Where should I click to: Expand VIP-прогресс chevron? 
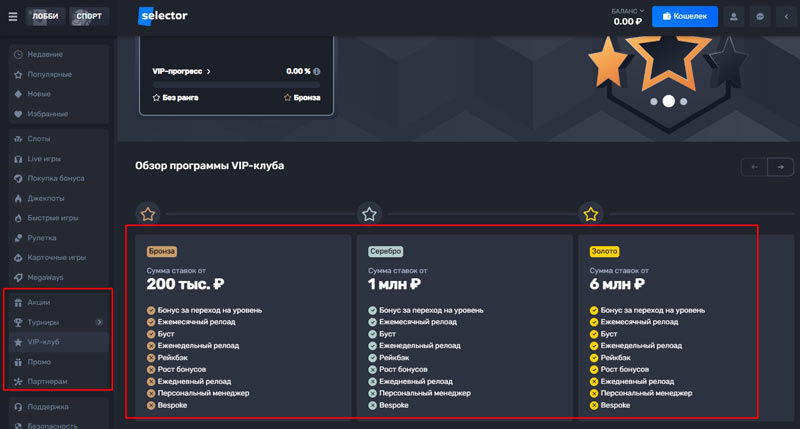[x=209, y=72]
